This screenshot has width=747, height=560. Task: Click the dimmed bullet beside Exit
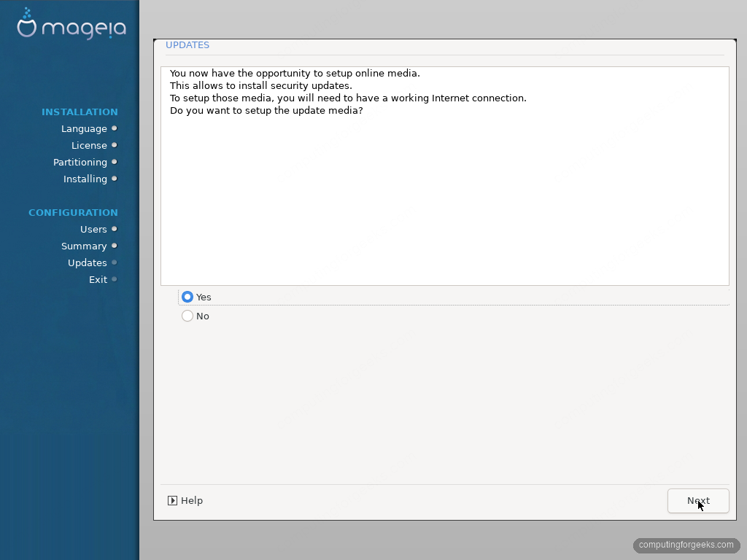tap(115, 279)
